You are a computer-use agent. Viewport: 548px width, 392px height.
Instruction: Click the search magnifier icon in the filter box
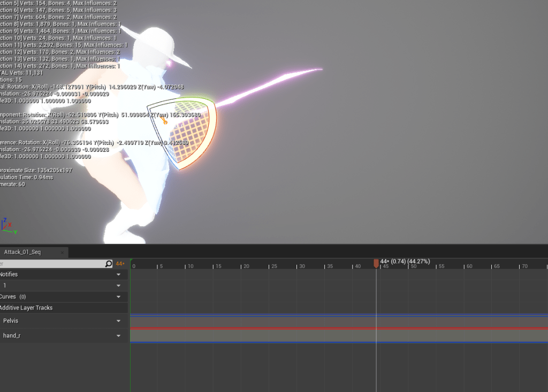click(x=109, y=264)
